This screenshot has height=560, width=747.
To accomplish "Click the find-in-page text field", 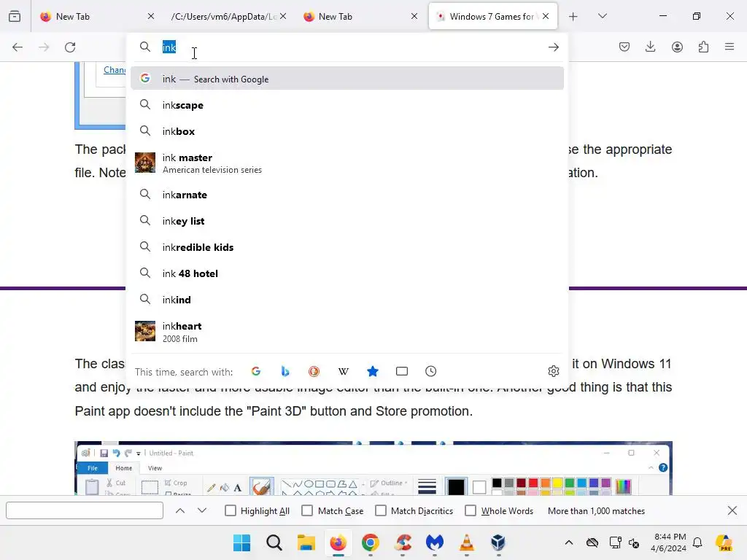I will point(85,510).
